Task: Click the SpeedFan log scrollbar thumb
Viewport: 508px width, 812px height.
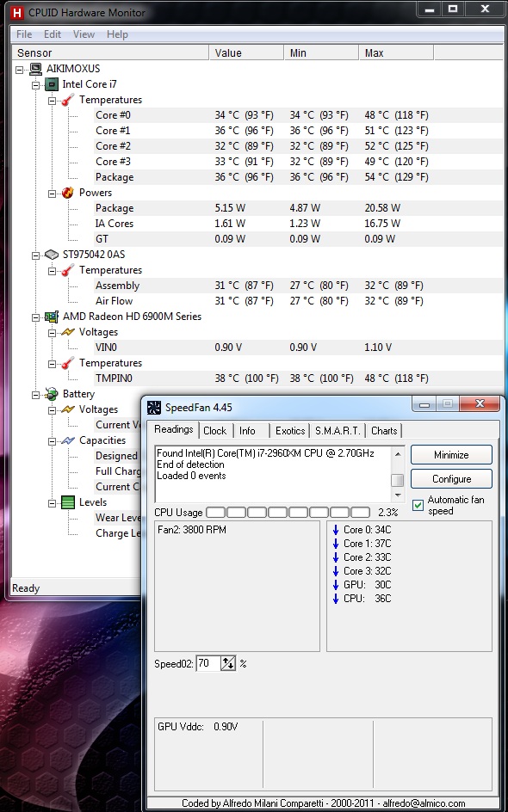Action: (398, 481)
